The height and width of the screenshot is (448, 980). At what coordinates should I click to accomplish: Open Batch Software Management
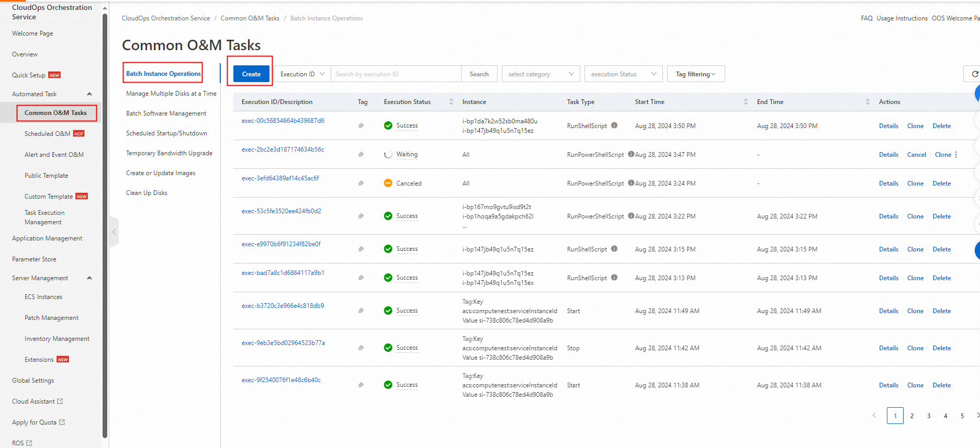(x=166, y=113)
